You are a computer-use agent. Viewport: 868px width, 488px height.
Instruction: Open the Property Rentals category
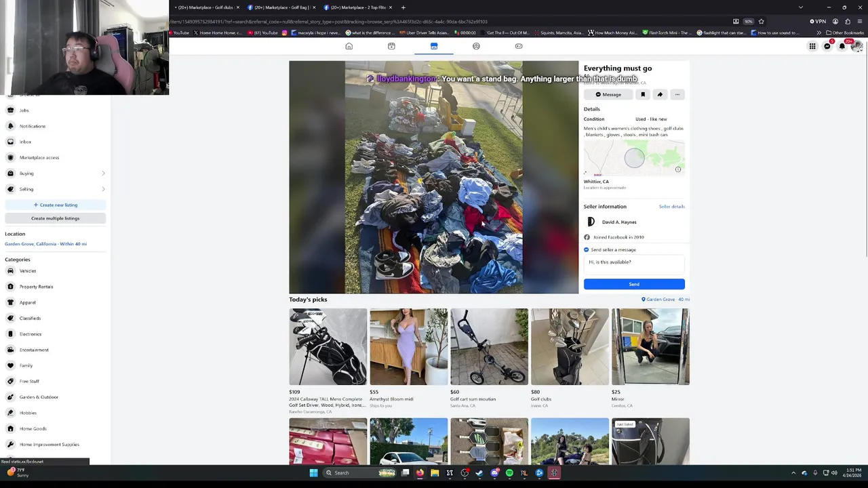coord(54,287)
